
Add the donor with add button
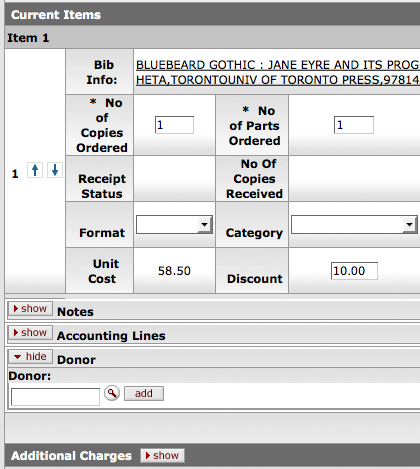click(144, 394)
